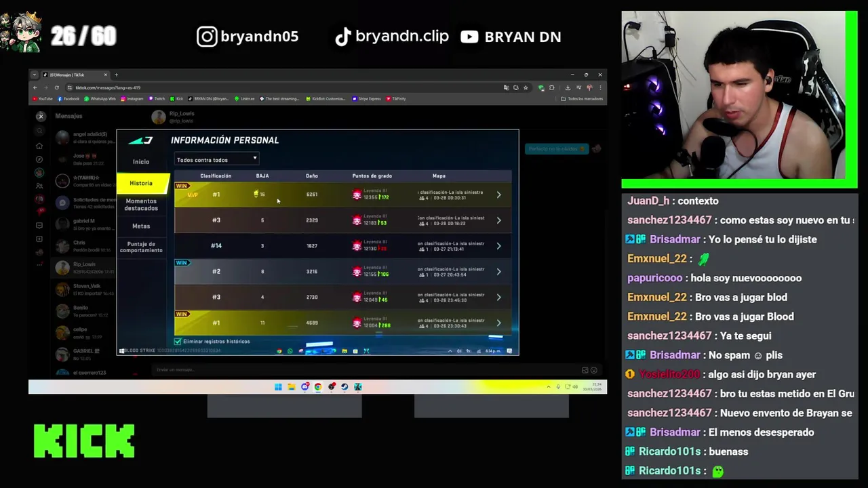Viewport: 868px width, 488px height.
Task: Open TikTok search in left sidebar
Action: [x=39, y=131]
